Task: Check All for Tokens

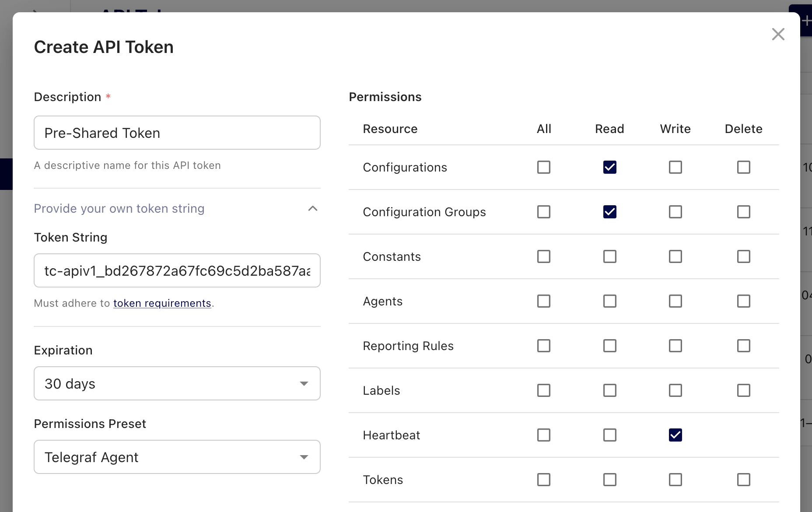Action: pos(543,480)
